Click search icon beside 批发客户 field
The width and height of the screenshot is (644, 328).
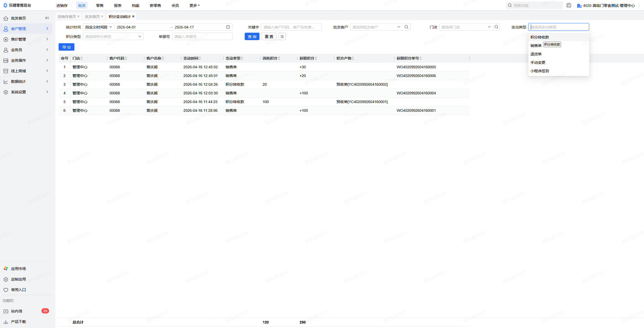coord(406,27)
